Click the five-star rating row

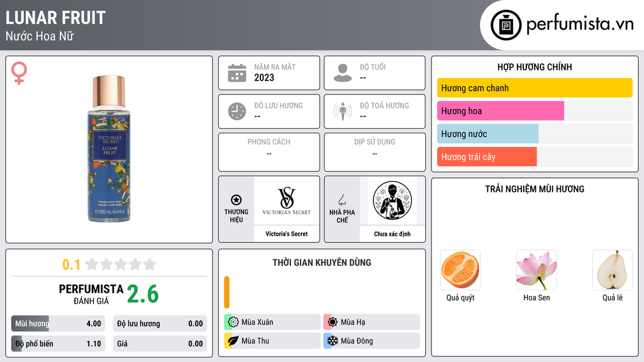[x=121, y=264]
